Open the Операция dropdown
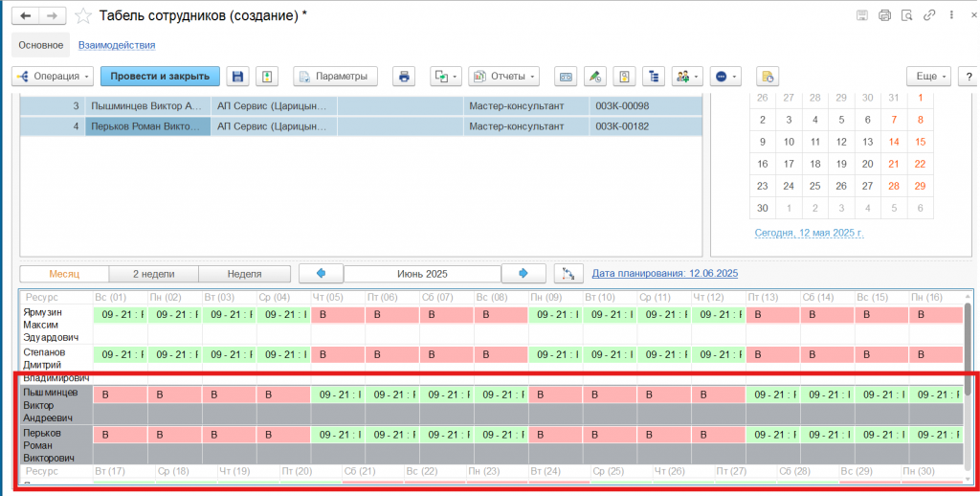Image resolution: width=980 pixels, height=496 pixels. coord(53,77)
